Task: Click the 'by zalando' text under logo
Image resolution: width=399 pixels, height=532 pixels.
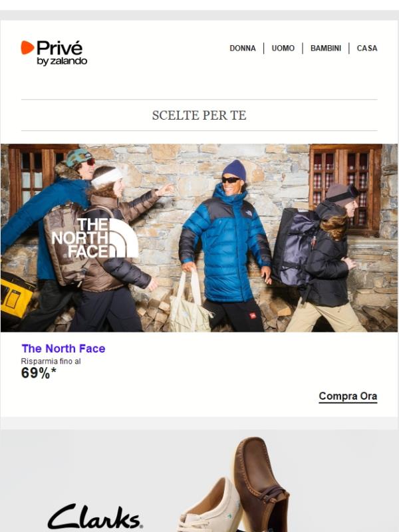Action: [62, 61]
